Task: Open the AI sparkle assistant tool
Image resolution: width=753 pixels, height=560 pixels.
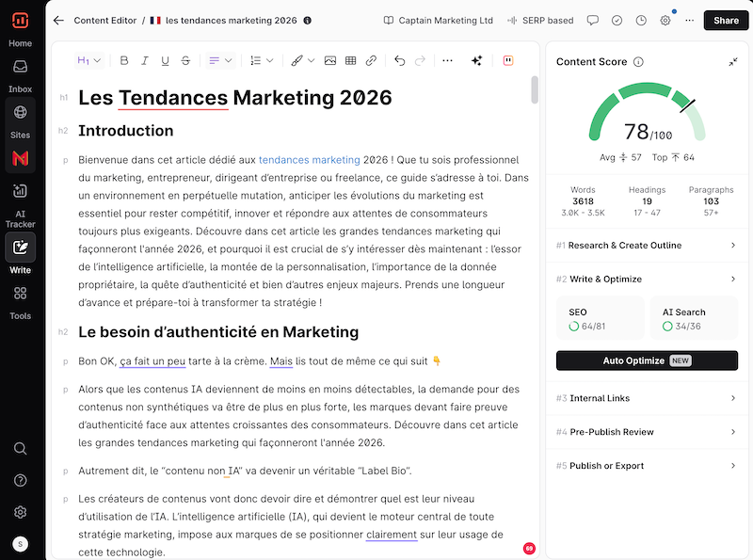Action: [476, 60]
